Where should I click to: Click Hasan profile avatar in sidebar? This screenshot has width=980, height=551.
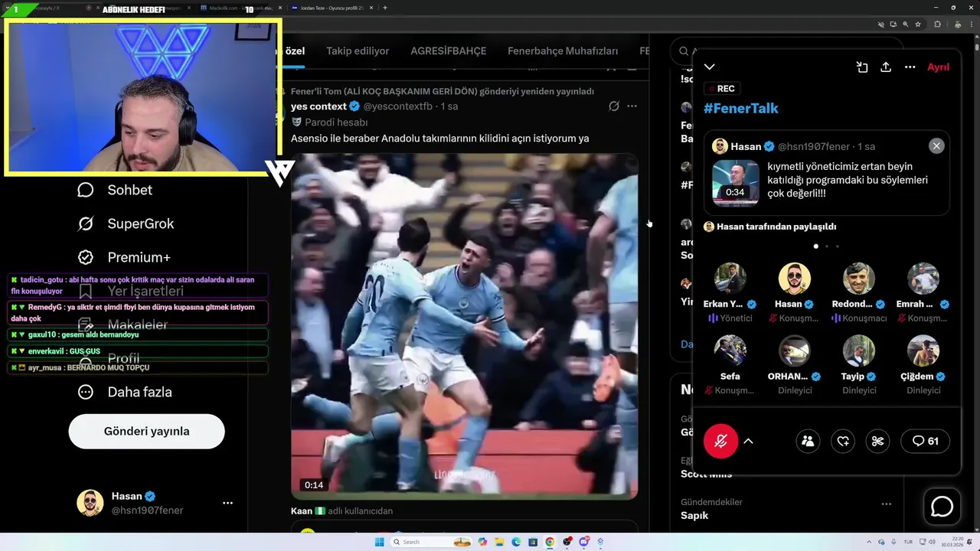[90, 503]
